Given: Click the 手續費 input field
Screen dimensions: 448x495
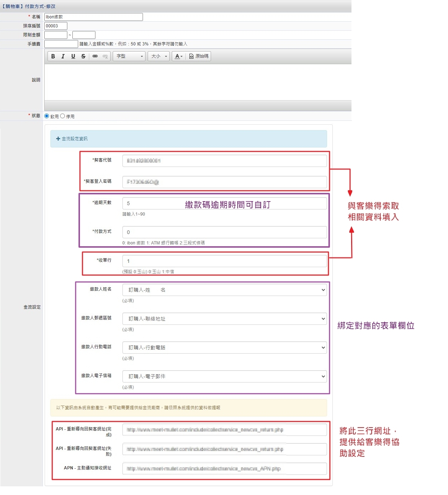Looking at the screenshot, I should click(x=61, y=44).
